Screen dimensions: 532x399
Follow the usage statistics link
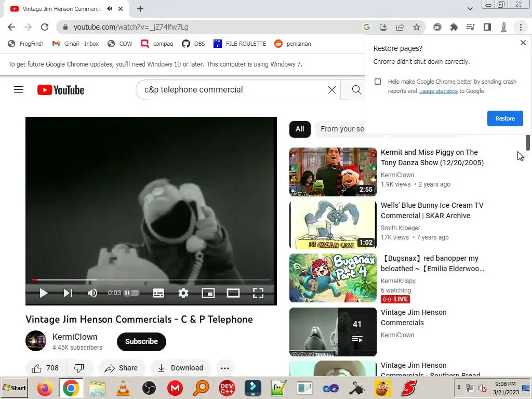pos(438,91)
